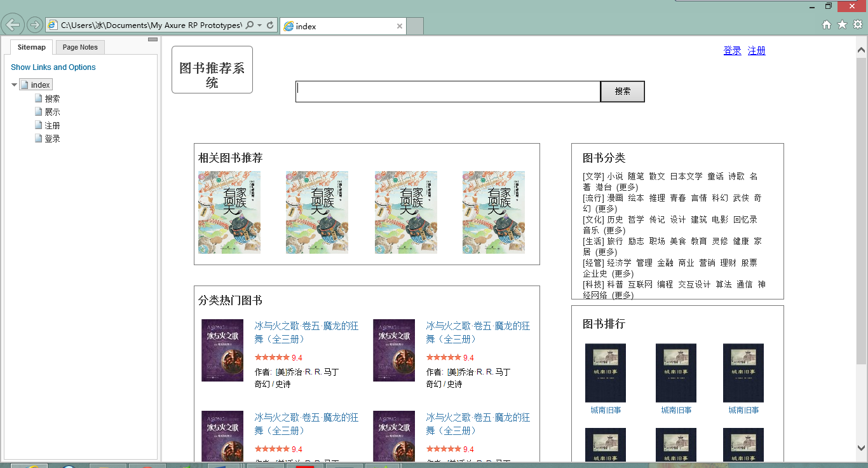868x468 pixels.
Task: Collapse the index tree node arrow
Action: 14,85
